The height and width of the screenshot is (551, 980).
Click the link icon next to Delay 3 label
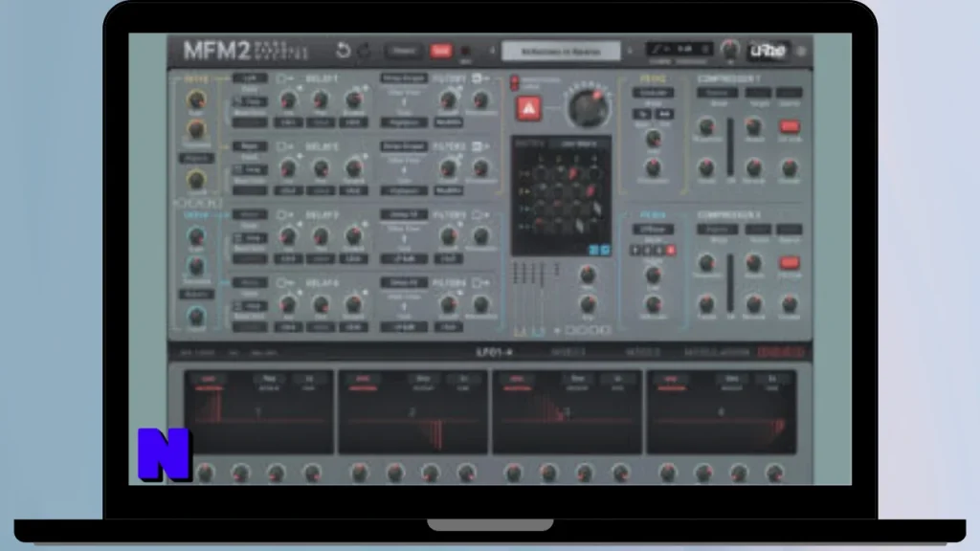point(284,215)
